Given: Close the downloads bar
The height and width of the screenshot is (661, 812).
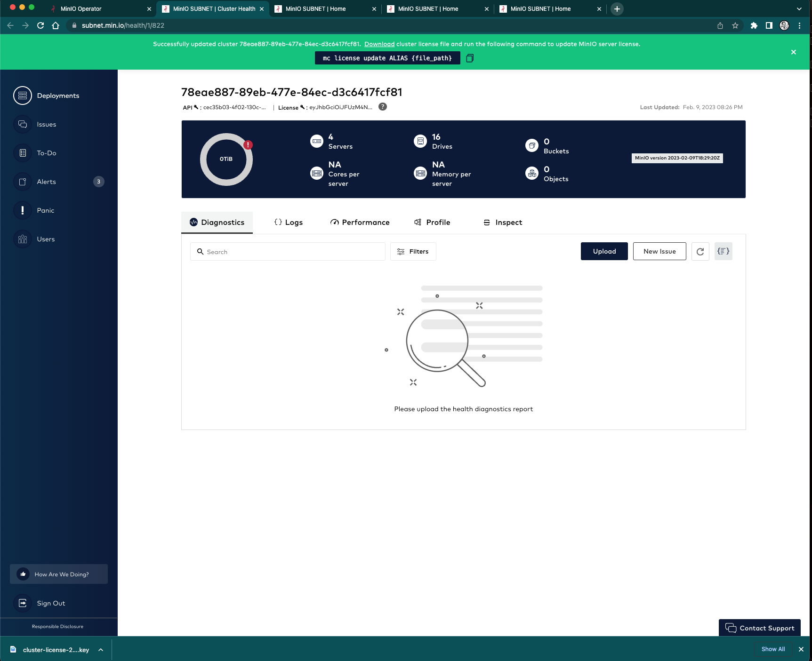Looking at the screenshot, I should pyautogui.click(x=801, y=649).
